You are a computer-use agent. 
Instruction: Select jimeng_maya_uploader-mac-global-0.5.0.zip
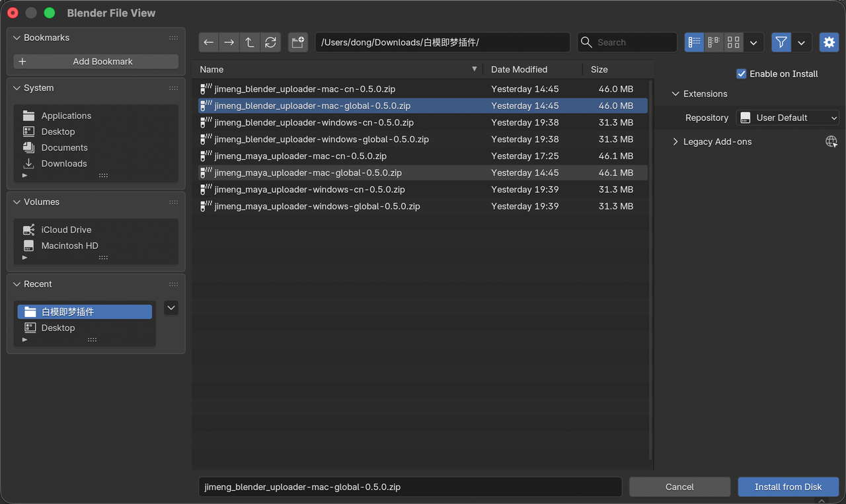tap(423, 173)
